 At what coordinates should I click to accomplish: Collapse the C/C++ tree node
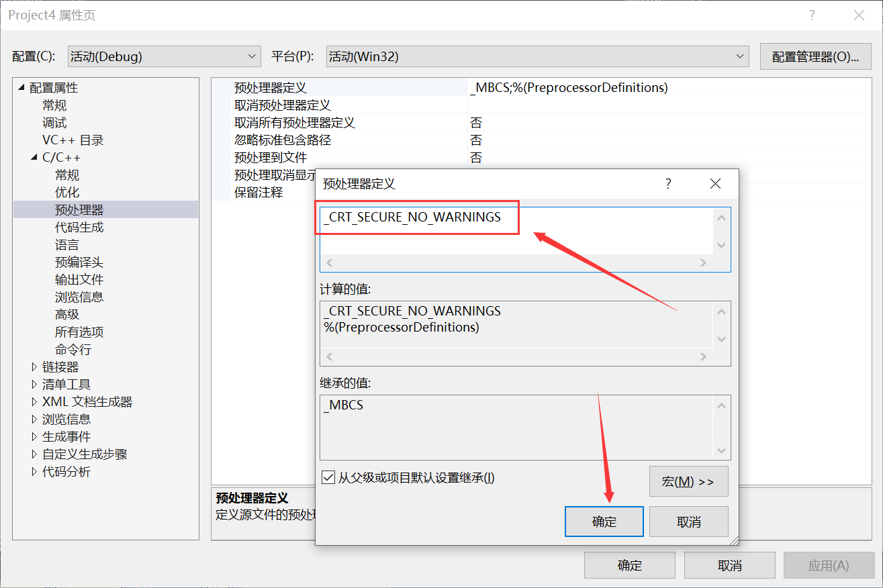(34, 157)
